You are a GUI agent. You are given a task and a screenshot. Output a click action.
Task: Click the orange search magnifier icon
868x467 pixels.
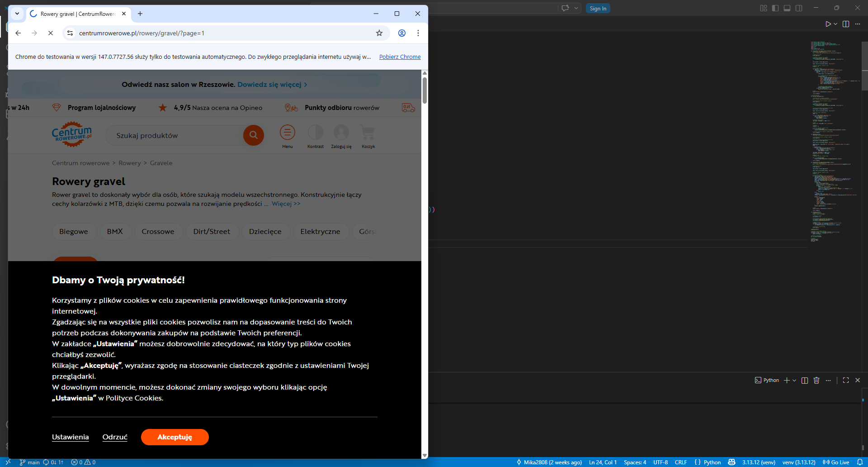(x=253, y=135)
